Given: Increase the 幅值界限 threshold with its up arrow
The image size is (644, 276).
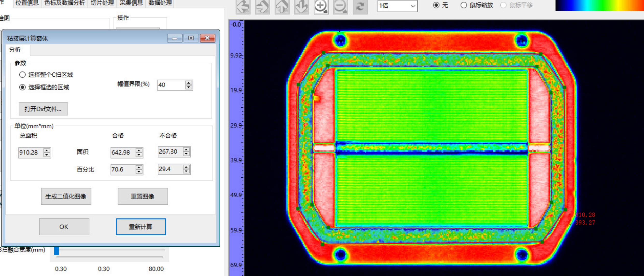Looking at the screenshot, I should click(189, 83).
